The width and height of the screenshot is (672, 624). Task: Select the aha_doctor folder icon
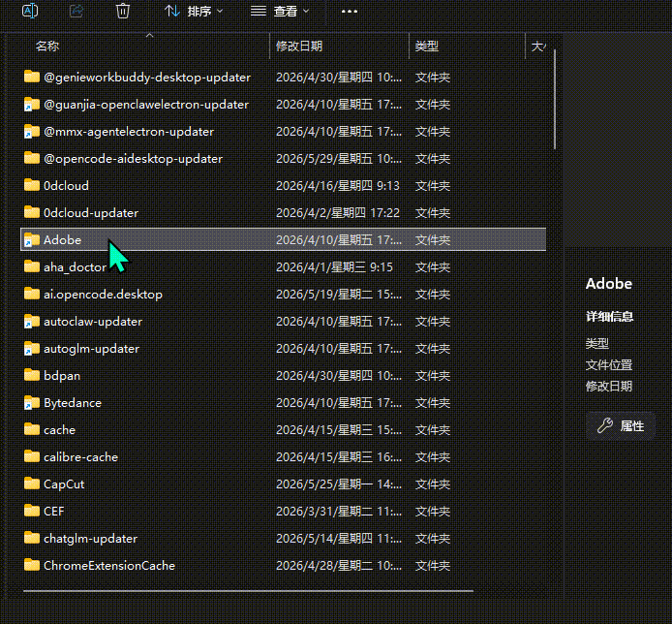point(32,266)
